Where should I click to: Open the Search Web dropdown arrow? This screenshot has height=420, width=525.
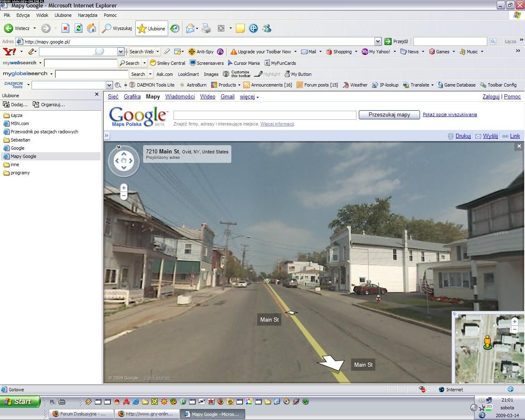(x=157, y=52)
